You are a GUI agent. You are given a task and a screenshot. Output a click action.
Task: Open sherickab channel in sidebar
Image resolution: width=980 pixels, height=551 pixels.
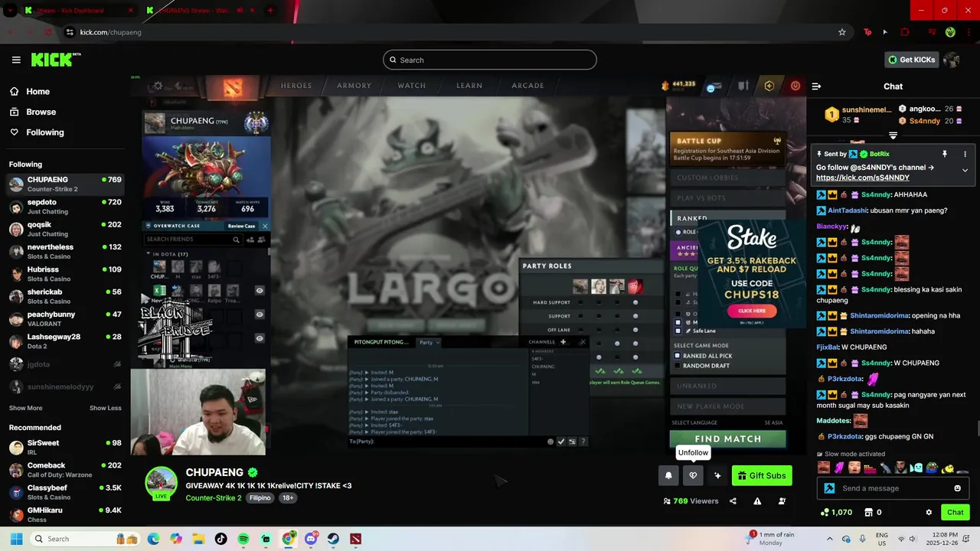point(65,296)
